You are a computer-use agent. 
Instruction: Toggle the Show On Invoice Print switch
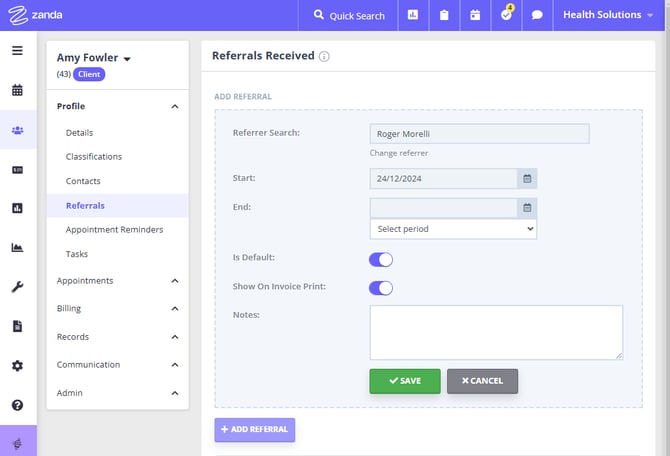point(381,288)
